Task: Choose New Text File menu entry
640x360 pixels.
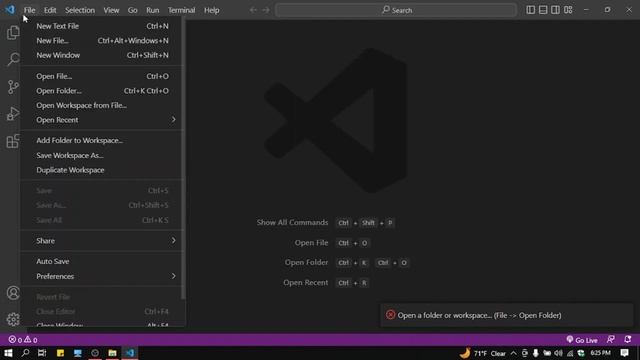Action: click(x=102, y=26)
